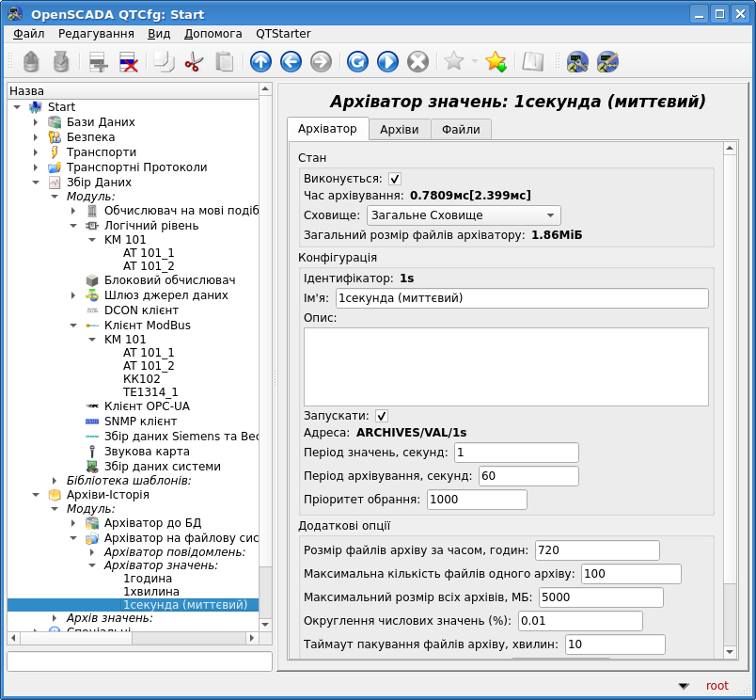Image resolution: width=756 pixels, height=700 pixels.
Task: Go back with the blue left arrow
Action: click(291, 62)
